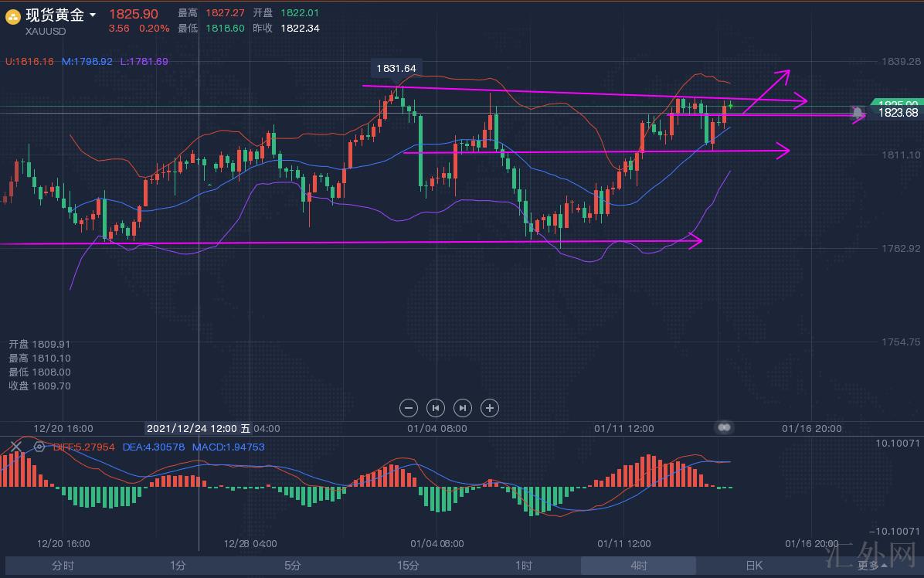Switch to the 15分 chart period
This screenshot has height=578, width=924.
point(408,566)
